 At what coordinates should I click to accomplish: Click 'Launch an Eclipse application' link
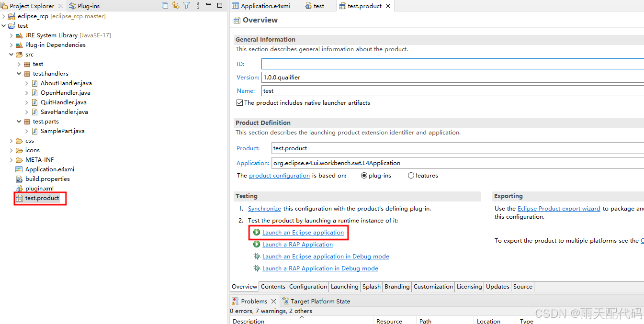(x=303, y=233)
